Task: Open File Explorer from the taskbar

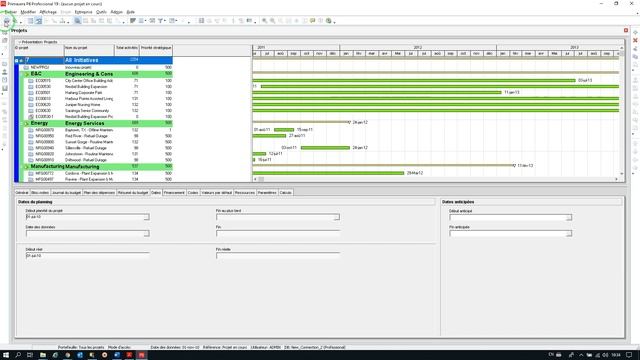Action: click(x=42, y=355)
